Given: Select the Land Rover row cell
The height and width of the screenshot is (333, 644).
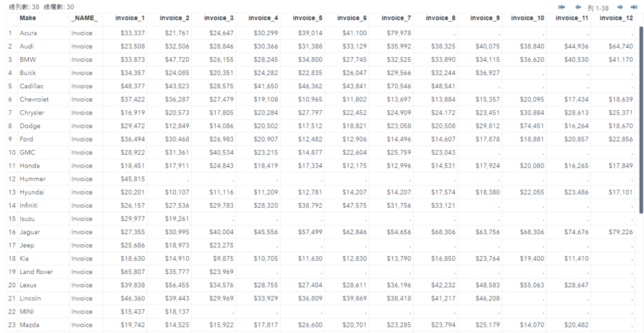Looking at the screenshot, I should click(35, 272).
